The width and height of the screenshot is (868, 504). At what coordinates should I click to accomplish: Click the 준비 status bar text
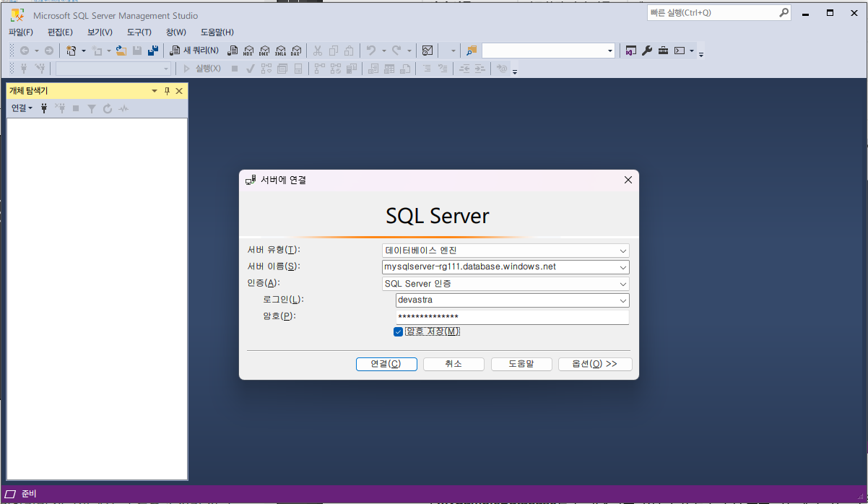(x=28, y=494)
